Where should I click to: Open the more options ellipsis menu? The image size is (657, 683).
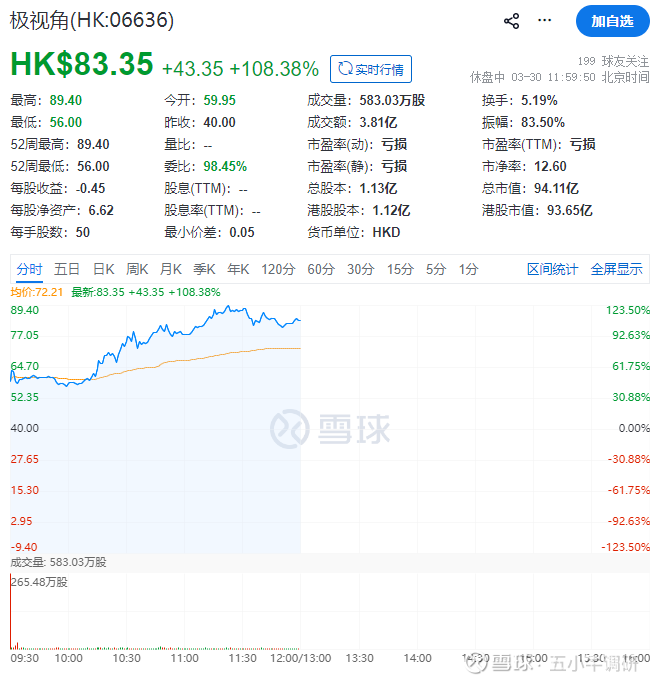(544, 20)
